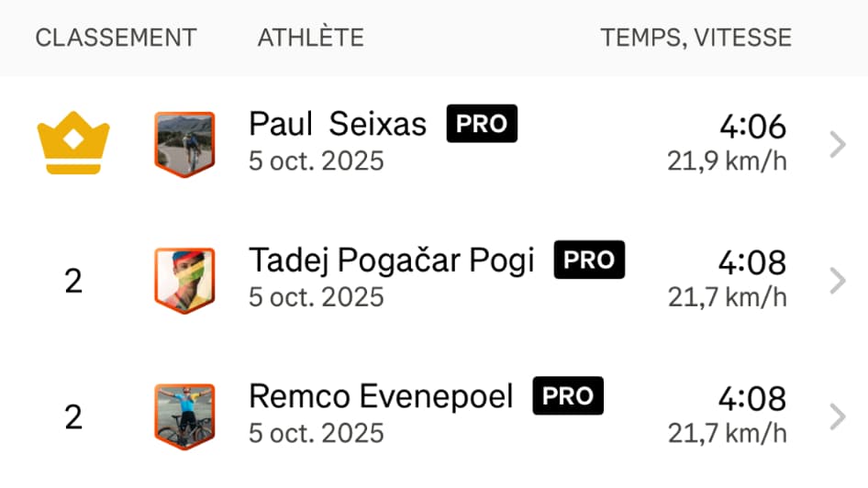Screen dimensions: 868x488
Task: Open Tadej Pogačar Pogi avatar
Action: click(x=184, y=280)
